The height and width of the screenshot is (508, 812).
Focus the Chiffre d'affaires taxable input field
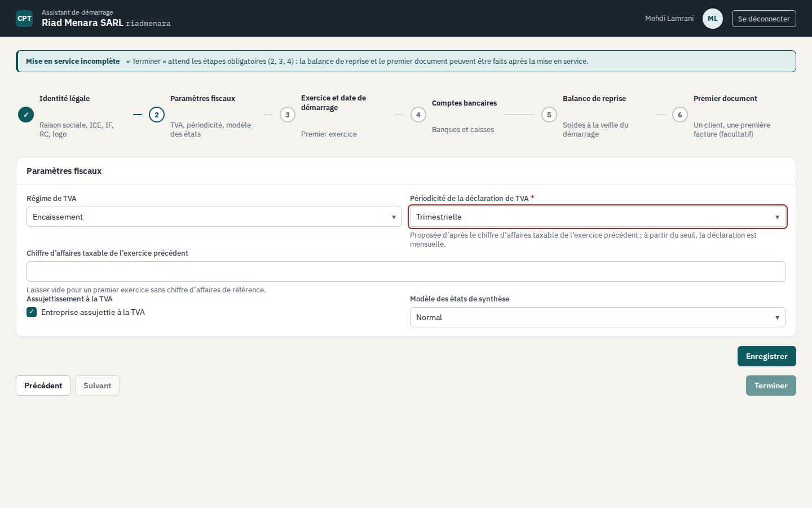[x=406, y=271]
